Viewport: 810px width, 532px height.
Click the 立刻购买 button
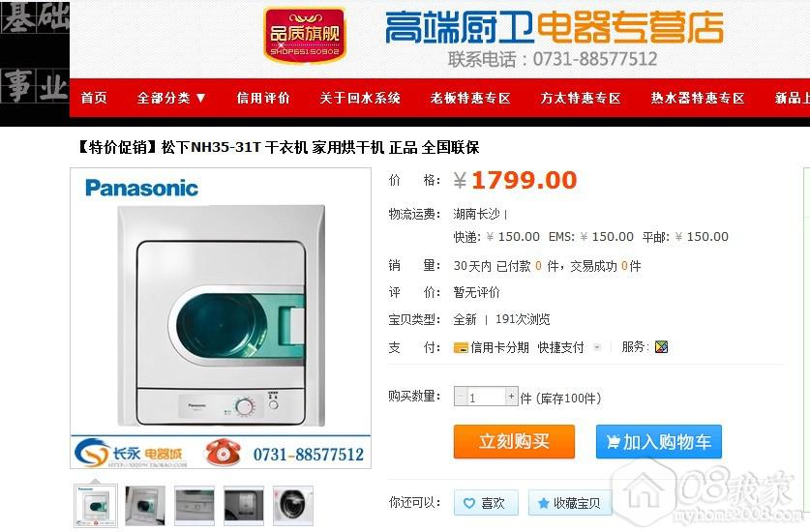pos(514,442)
